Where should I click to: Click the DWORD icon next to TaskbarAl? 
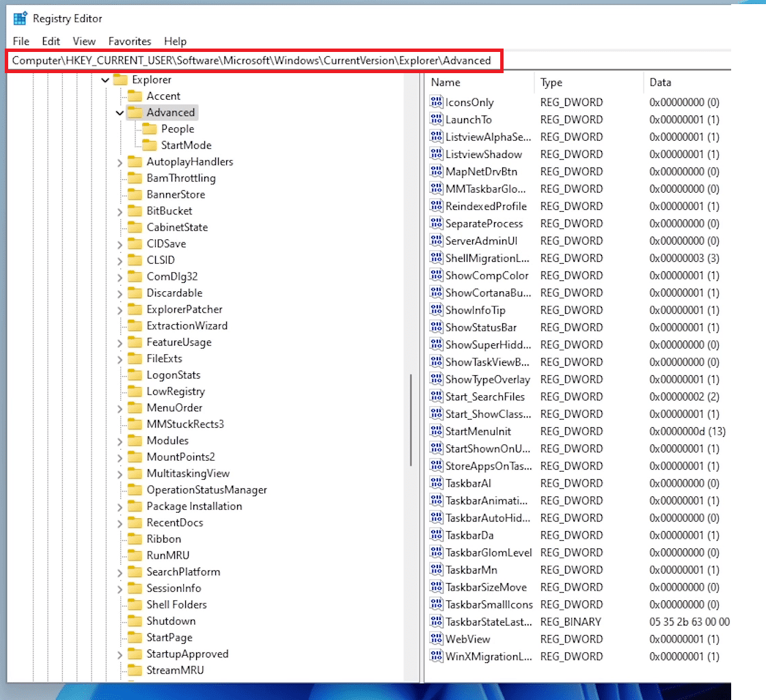click(x=436, y=483)
